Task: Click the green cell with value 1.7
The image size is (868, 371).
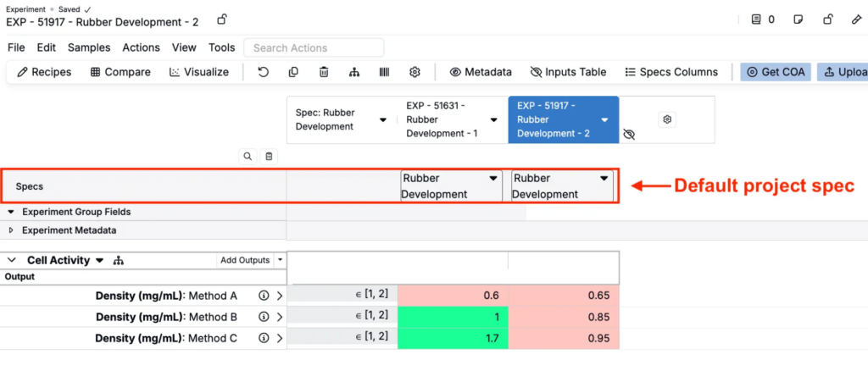Action: [x=453, y=338]
